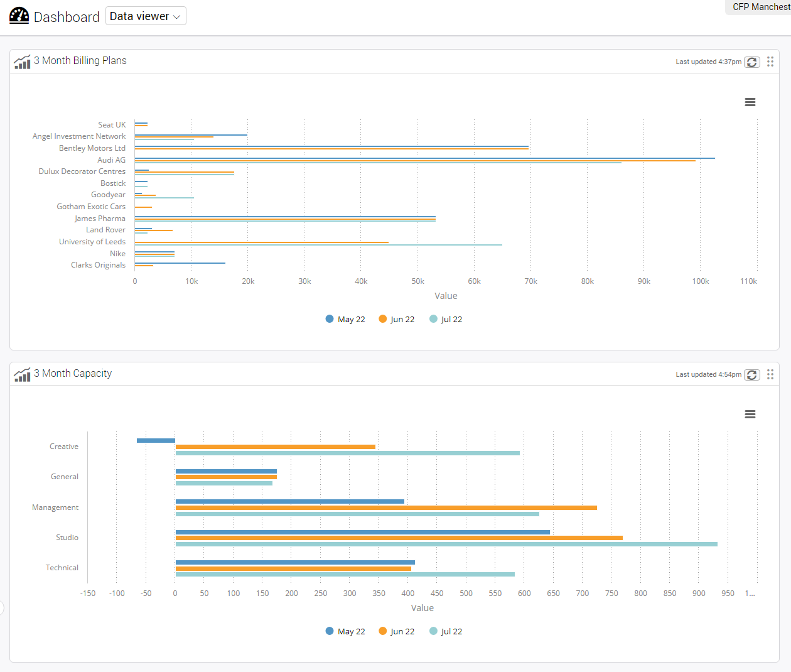Click the 3 Month Billing Plans chart icon
This screenshot has height=672, width=791.
click(22, 62)
